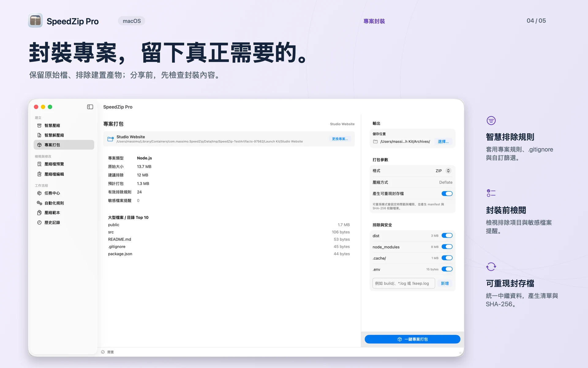Toggle the .cache/ exclusion switch
Image resolution: width=588 pixels, height=368 pixels.
pos(447,258)
